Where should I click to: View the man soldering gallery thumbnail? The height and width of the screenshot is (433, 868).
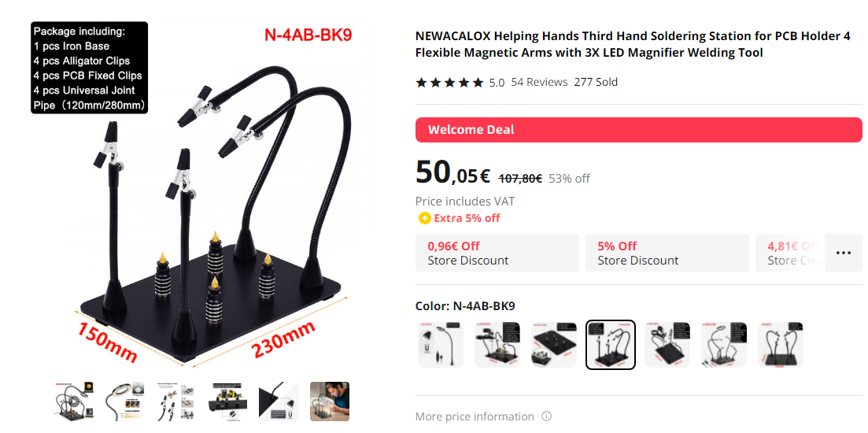point(330,402)
